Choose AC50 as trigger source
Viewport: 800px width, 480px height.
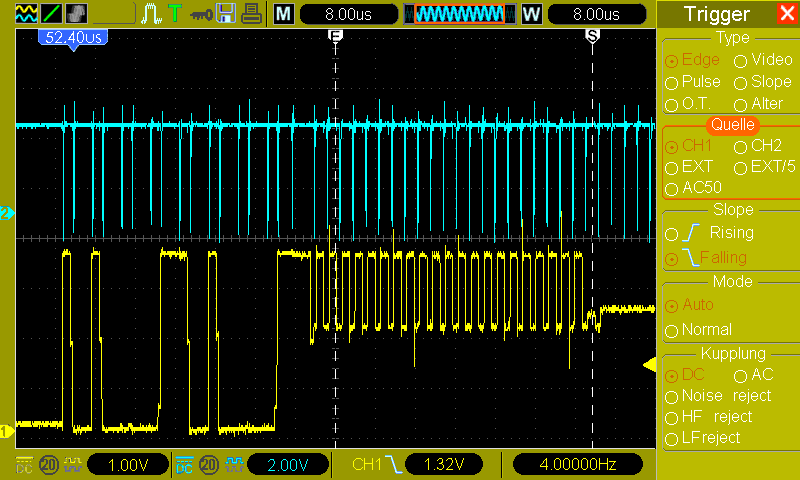[x=693, y=188]
